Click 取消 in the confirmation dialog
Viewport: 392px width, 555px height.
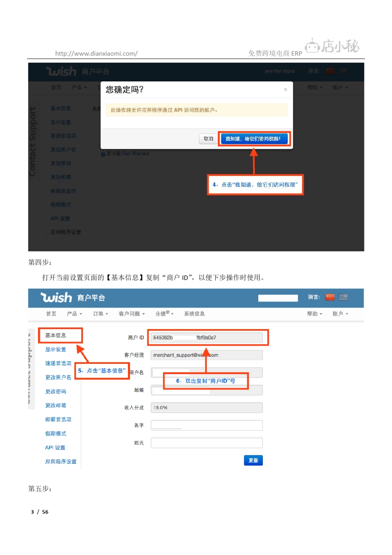point(208,139)
